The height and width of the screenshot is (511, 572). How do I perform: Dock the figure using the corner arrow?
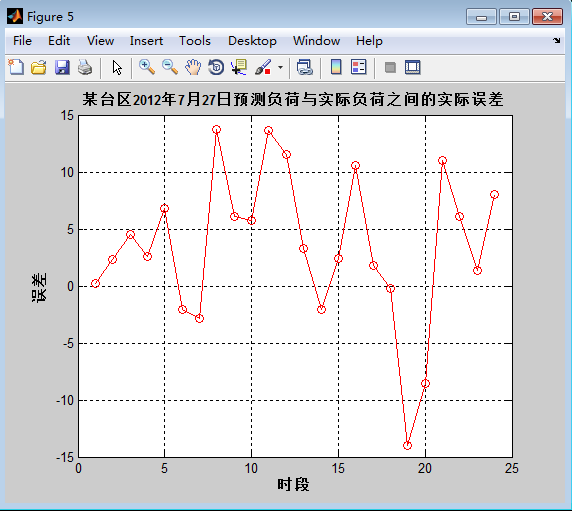pyautogui.click(x=557, y=40)
